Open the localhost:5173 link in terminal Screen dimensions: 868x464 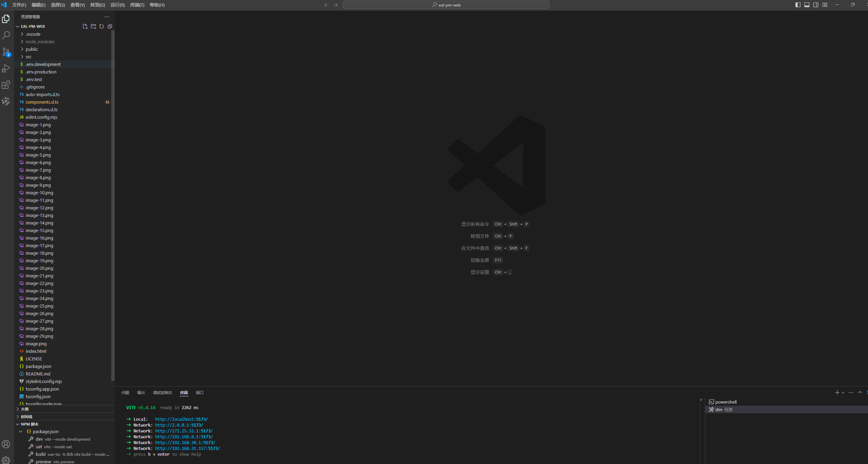coord(181,419)
